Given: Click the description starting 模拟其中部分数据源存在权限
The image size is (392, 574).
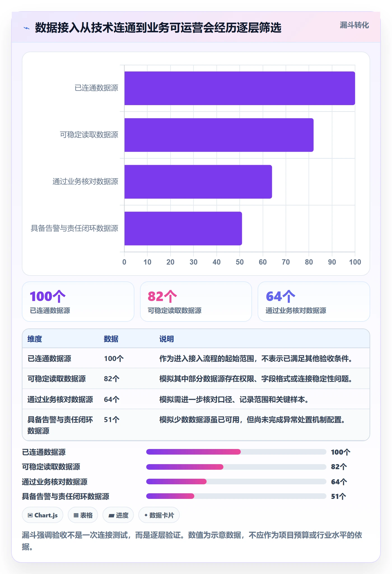Looking at the screenshot, I should 256,379.
